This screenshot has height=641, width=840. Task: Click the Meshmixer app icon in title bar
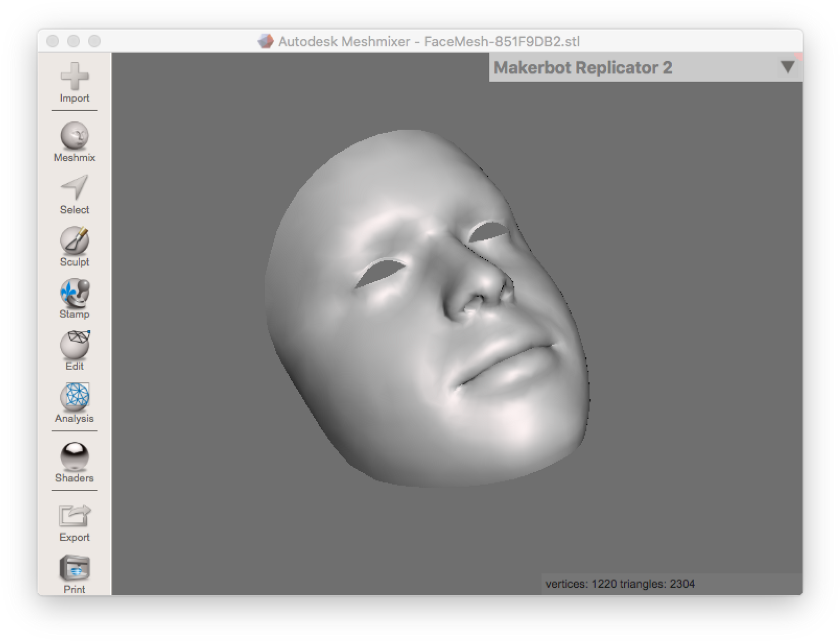tap(265, 42)
